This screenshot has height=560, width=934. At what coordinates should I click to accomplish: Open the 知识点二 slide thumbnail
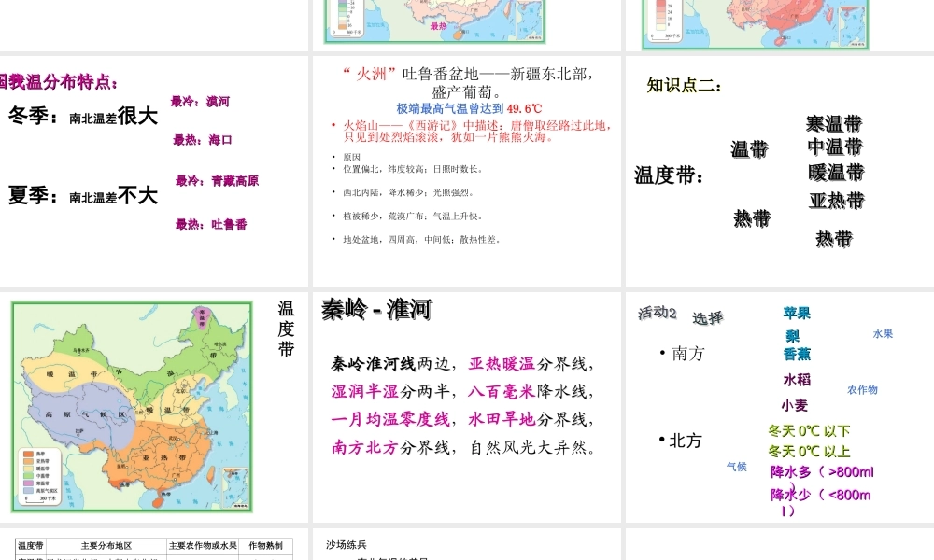click(x=780, y=171)
